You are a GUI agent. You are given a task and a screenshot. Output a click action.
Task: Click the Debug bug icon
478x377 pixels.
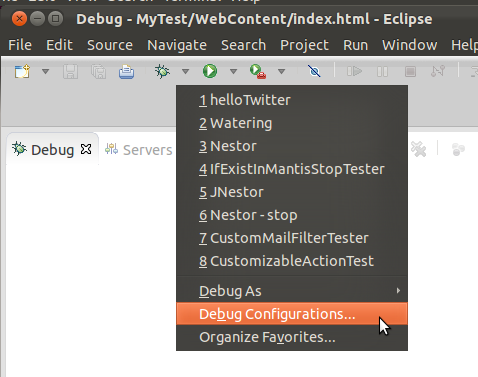162,71
